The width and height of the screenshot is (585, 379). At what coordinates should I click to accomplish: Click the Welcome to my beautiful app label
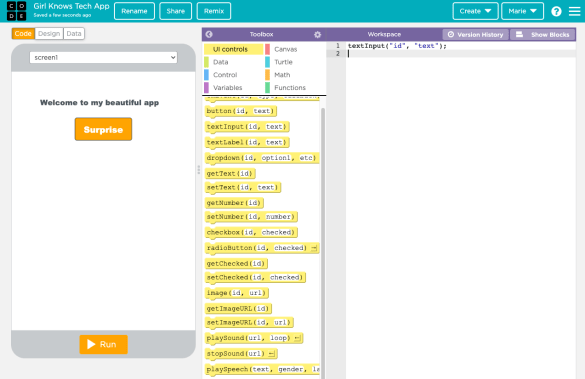click(x=100, y=103)
